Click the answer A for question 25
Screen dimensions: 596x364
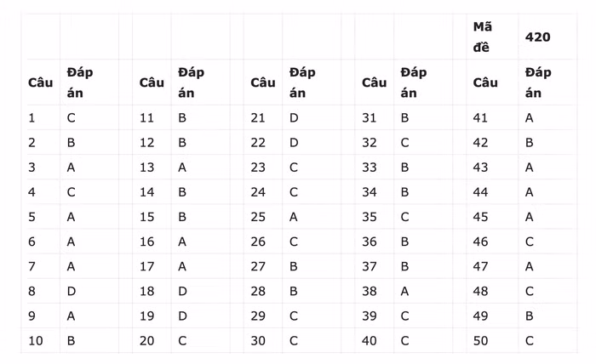[294, 217]
